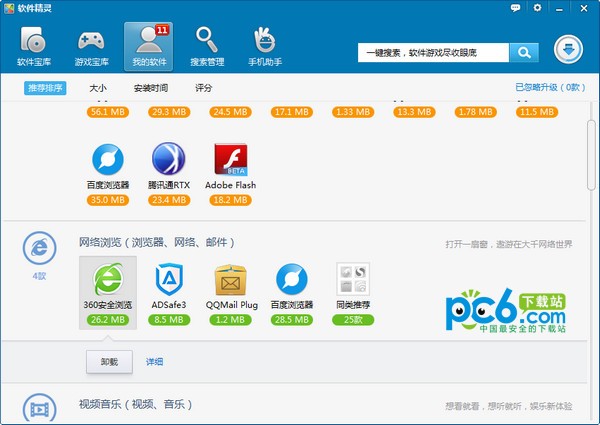600x425 pixels.
Task: Open the 详细 details link
Action: [155, 361]
